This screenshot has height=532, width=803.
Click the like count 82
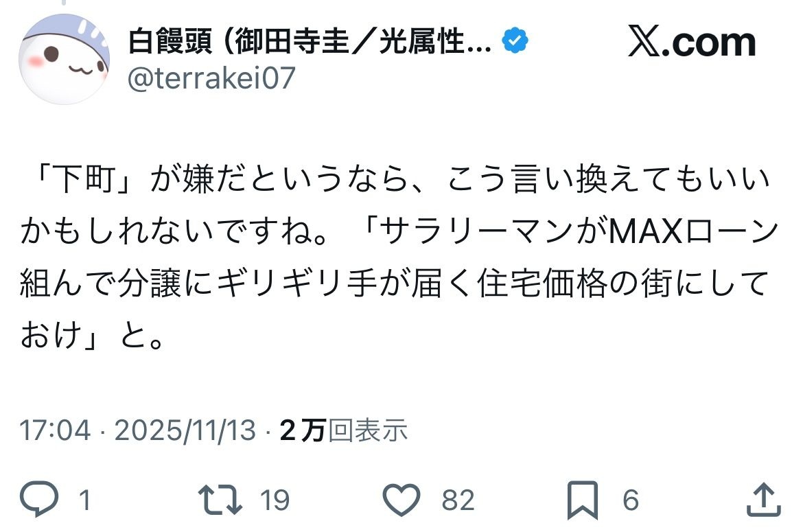[x=458, y=500]
